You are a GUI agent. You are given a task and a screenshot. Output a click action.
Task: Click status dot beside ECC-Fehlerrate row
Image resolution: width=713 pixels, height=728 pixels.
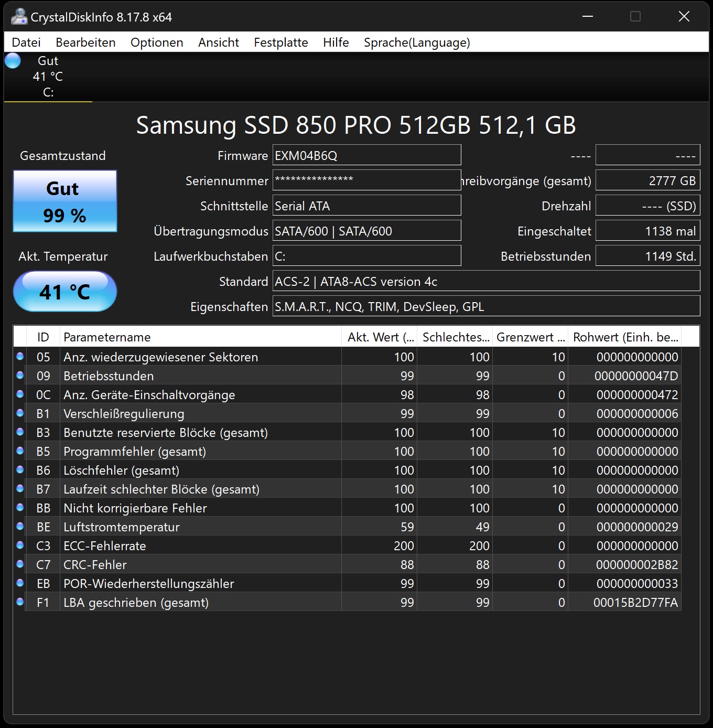coord(20,545)
